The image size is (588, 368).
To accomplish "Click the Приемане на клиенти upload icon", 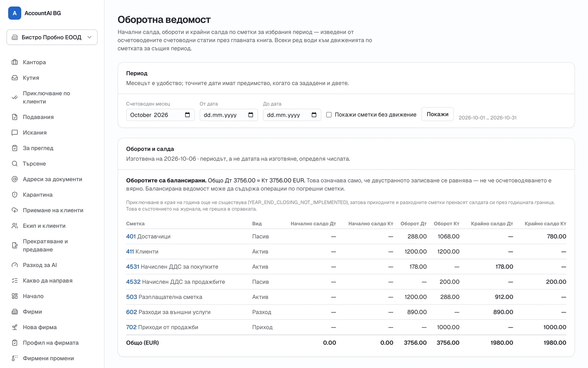I will (15, 210).
